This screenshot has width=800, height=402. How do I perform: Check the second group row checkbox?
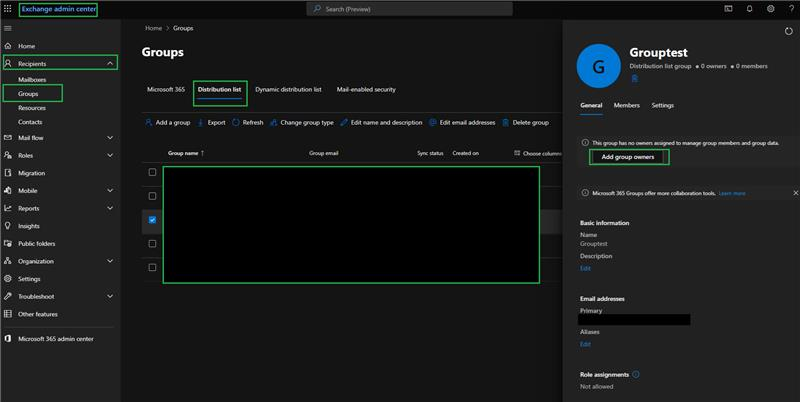152,196
